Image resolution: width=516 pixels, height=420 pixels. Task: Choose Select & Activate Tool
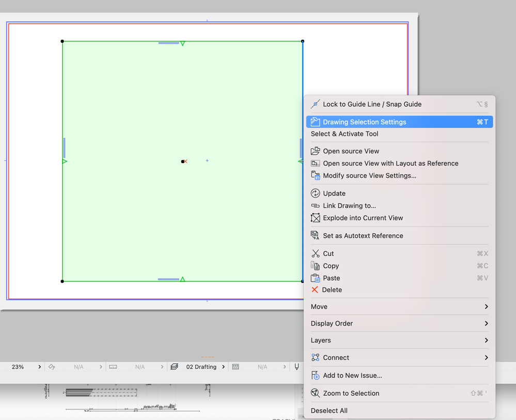[x=399, y=134]
